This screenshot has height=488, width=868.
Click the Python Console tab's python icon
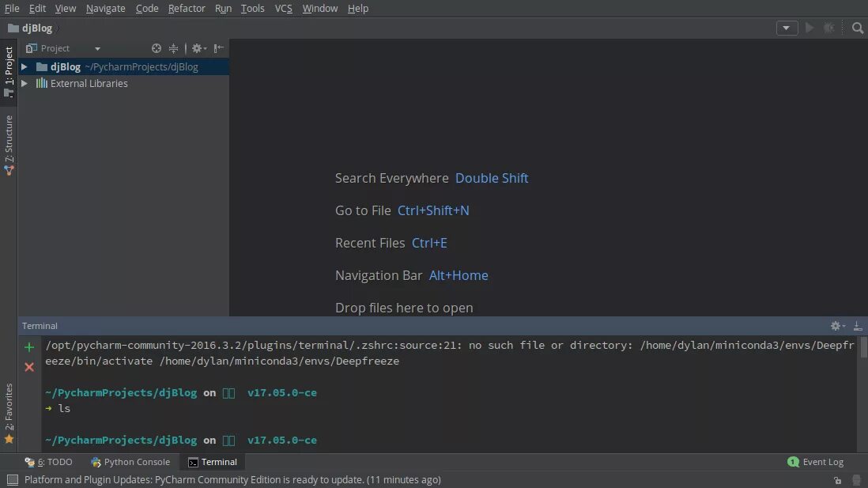(x=96, y=462)
